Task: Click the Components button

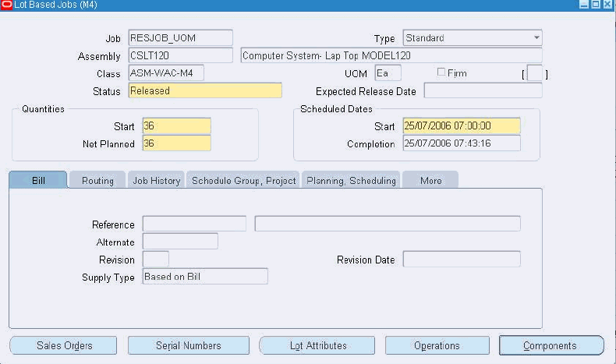Action: pyautogui.click(x=551, y=345)
